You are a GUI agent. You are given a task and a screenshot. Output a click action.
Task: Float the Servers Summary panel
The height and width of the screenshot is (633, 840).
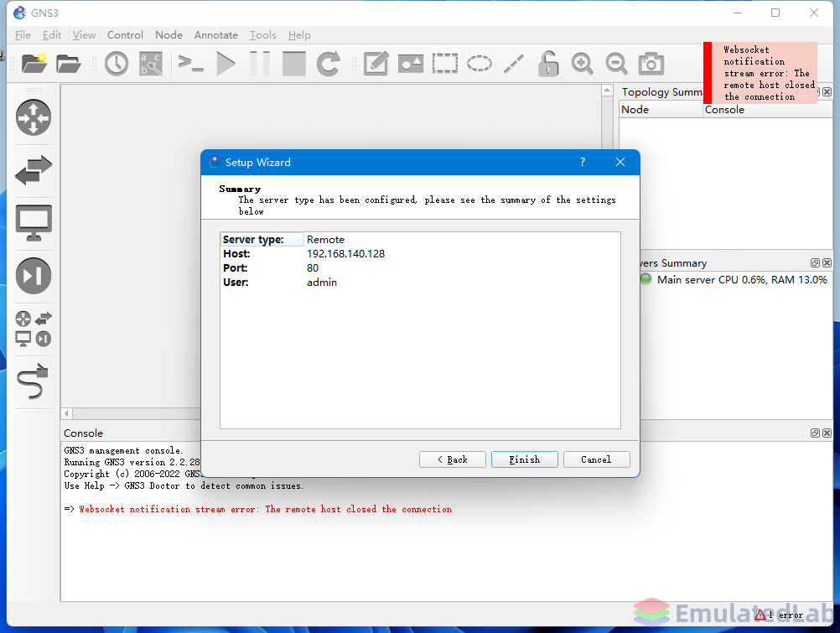click(x=815, y=262)
